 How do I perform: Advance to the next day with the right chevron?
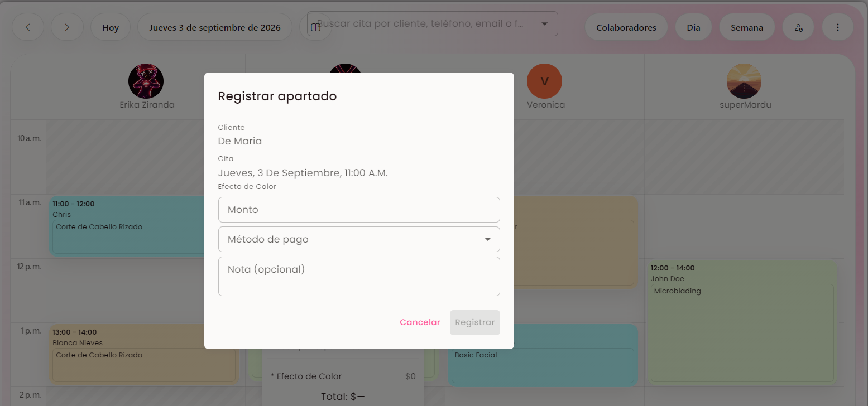(67, 27)
